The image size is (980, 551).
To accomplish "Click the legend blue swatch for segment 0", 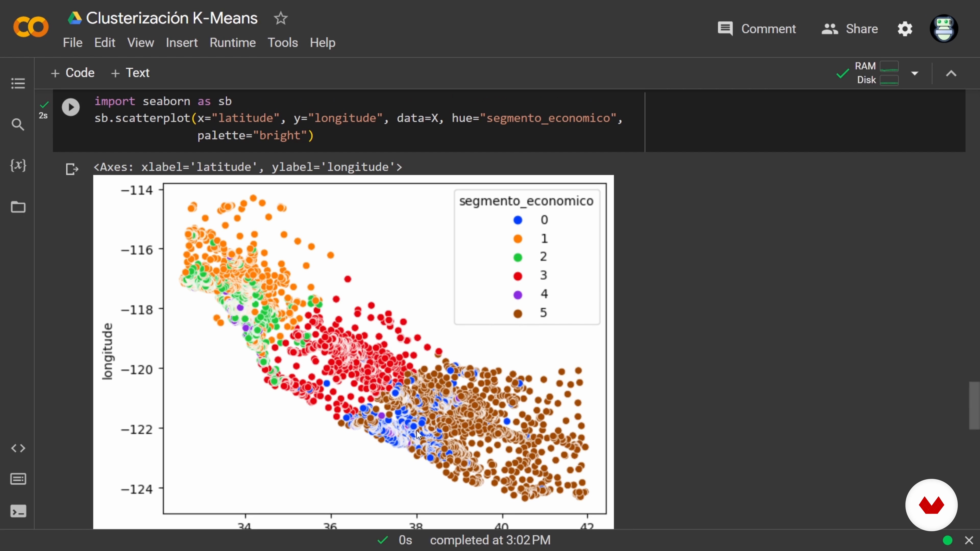I will pos(518,220).
